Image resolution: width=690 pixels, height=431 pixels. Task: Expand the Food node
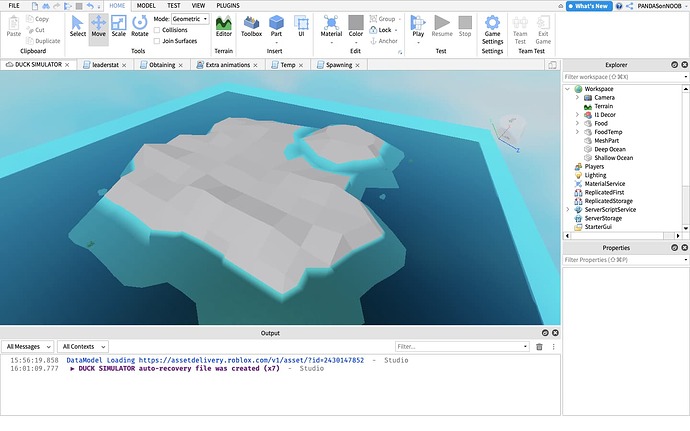pyautogui.click(x=577, y=124)
